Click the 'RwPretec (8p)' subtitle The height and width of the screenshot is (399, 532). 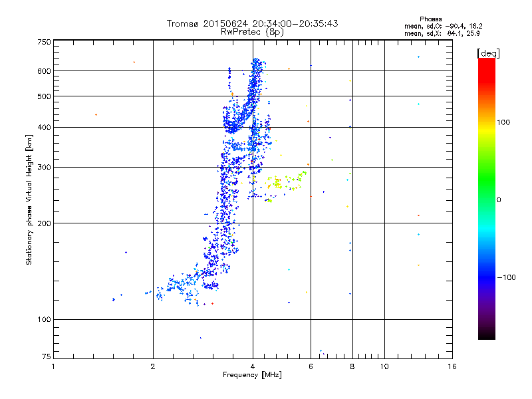(252, 32)
